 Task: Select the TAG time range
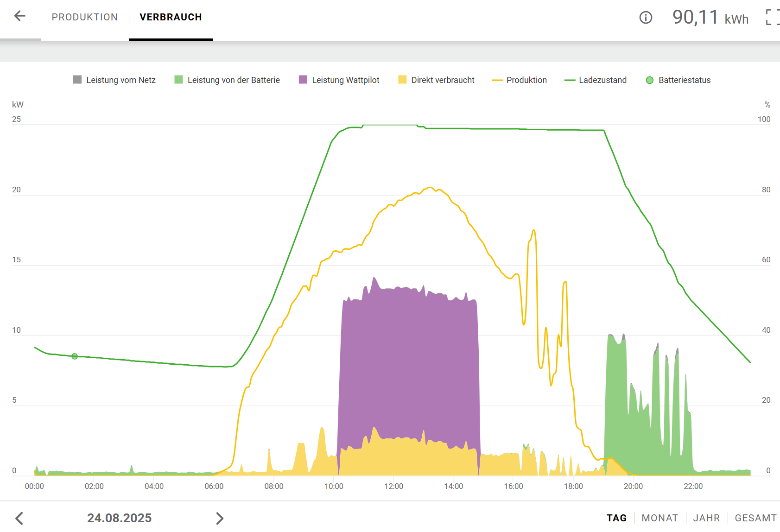pos(616,518)
